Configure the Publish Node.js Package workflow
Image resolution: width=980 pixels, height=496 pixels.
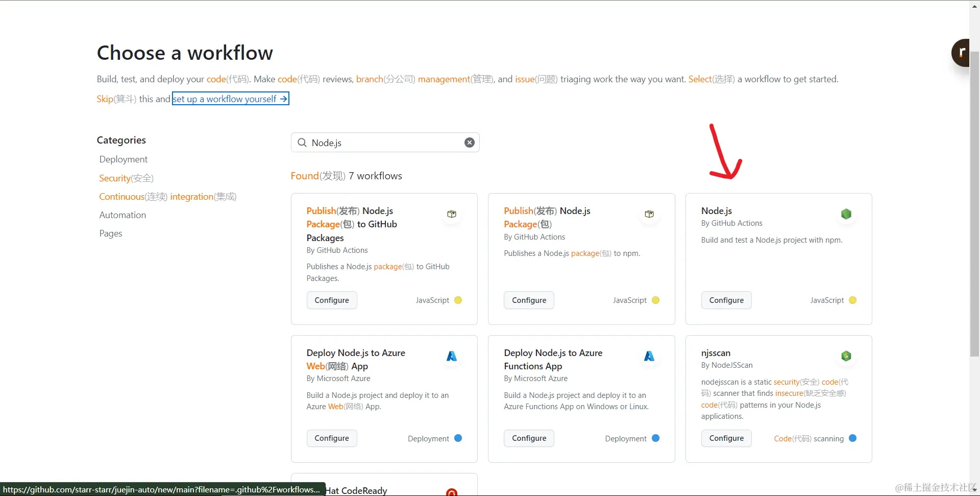point(529,300)
